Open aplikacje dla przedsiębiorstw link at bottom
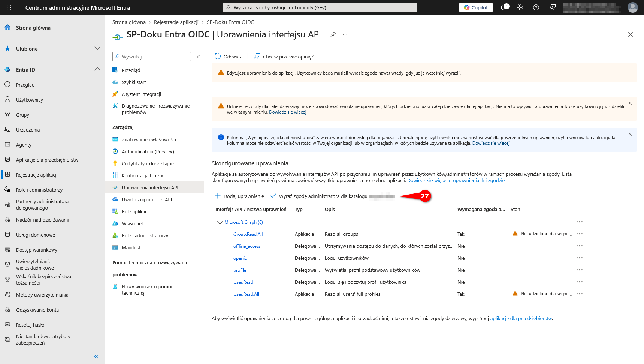Image resolution: width=644 pixels, height=364 pixels. [521, 319]
